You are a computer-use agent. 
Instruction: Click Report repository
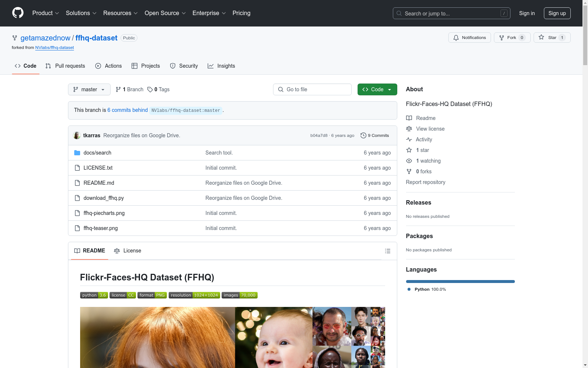426,182
